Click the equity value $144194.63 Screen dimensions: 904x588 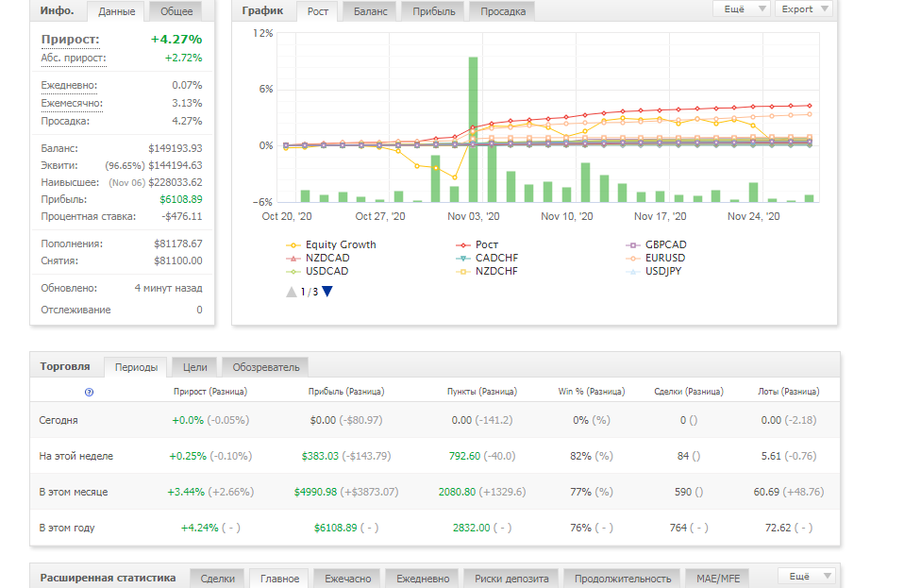point(176,165)
